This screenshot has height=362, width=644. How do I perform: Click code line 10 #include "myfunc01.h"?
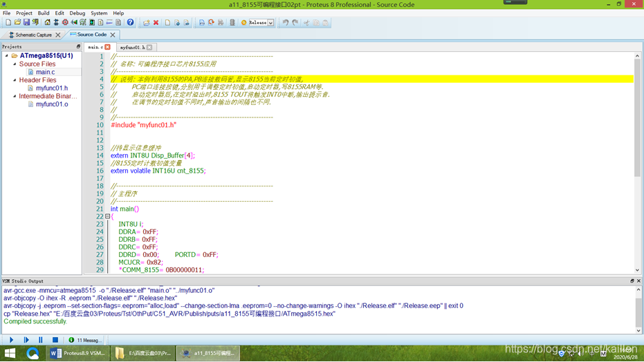(x=143, y=125)
